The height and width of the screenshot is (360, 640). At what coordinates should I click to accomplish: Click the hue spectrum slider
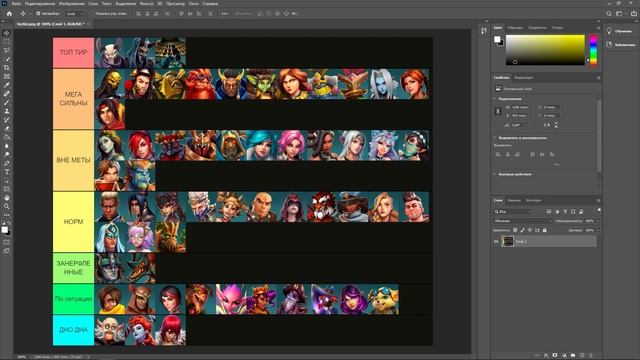click(x=593, y=50)
